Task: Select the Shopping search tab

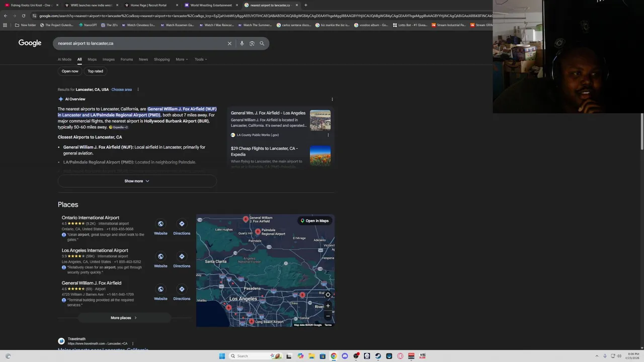Action: click(162, 59)
